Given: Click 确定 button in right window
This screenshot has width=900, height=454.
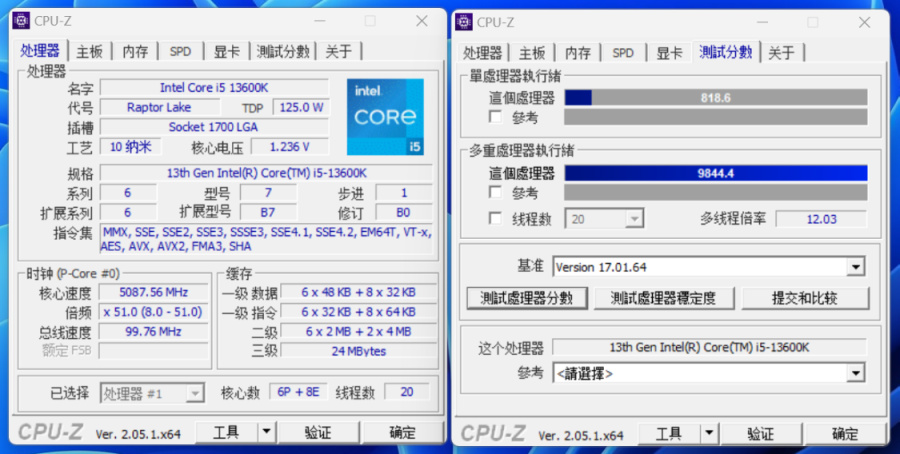Looking at the screenshot, I should [x=845, y=433].
